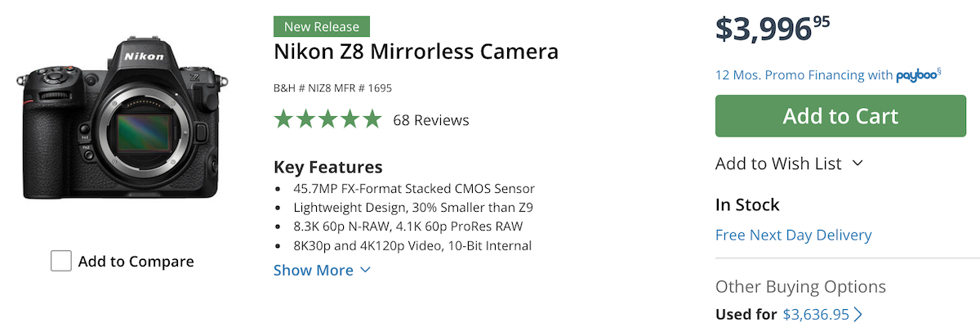Open the Add to Wish List dropdown
The width and height of the screenshot is (980, 332).
click(778, 164)
